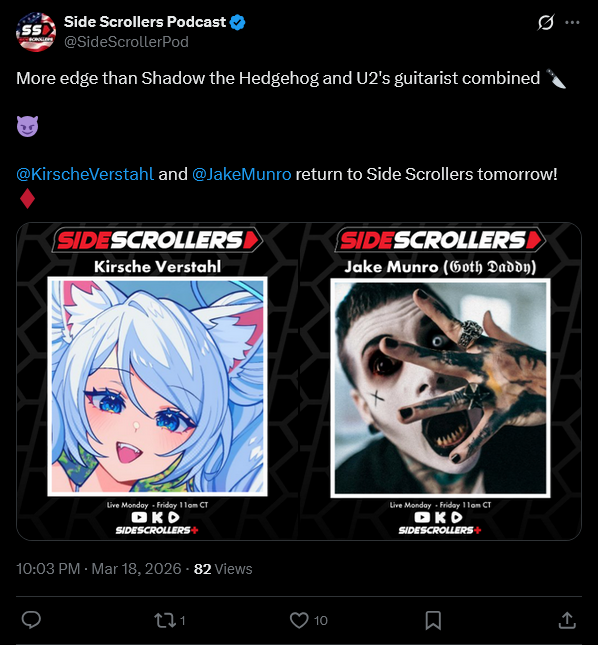Open the Jake Munro Goth Daddy image
Viewport: 598px width, 645px height.
440,381
